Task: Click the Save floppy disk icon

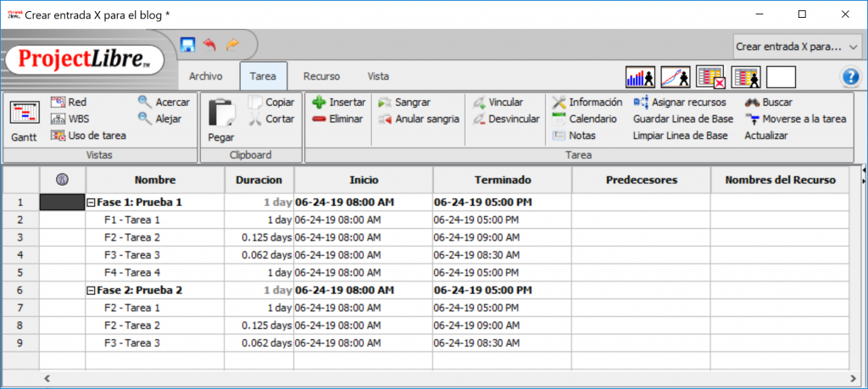Action: pyautogui.click(x=188, y=44)
